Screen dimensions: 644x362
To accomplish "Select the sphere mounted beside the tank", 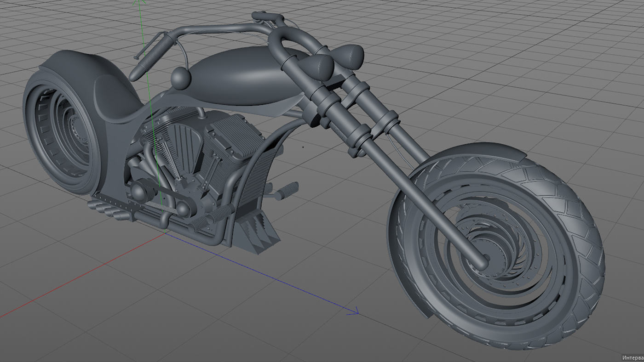I will pos(181,78).
